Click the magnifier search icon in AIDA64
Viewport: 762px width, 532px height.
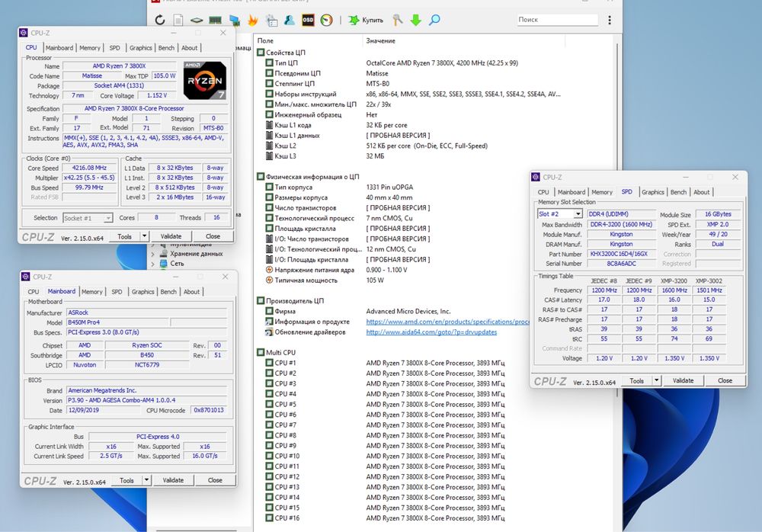434,20
